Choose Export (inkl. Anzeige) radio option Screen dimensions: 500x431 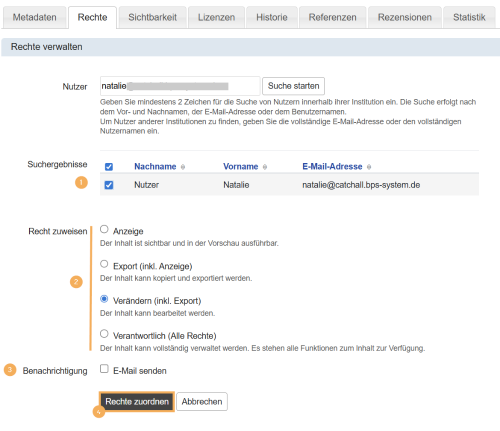[x=104, y=264]
